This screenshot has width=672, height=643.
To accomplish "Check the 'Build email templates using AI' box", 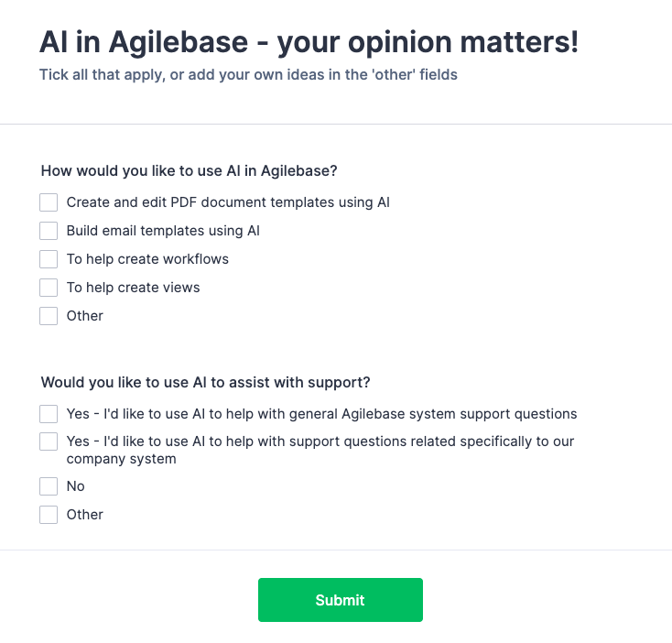I will click(49, 231).
